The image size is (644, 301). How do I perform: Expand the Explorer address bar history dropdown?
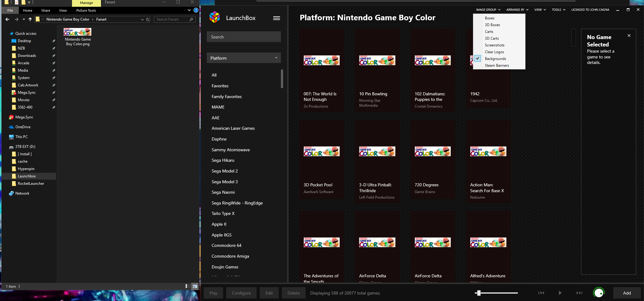(142, 19)
